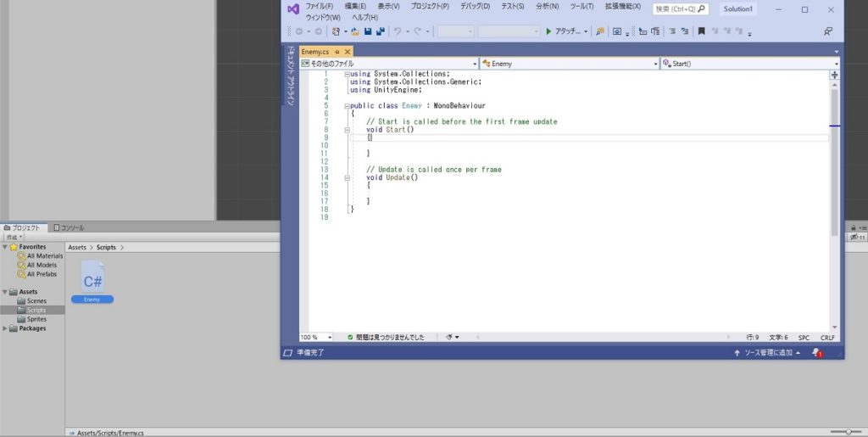The image size is (868, 437).
Task: Collapse the Enemy class code block
Action: click(347, 106)
